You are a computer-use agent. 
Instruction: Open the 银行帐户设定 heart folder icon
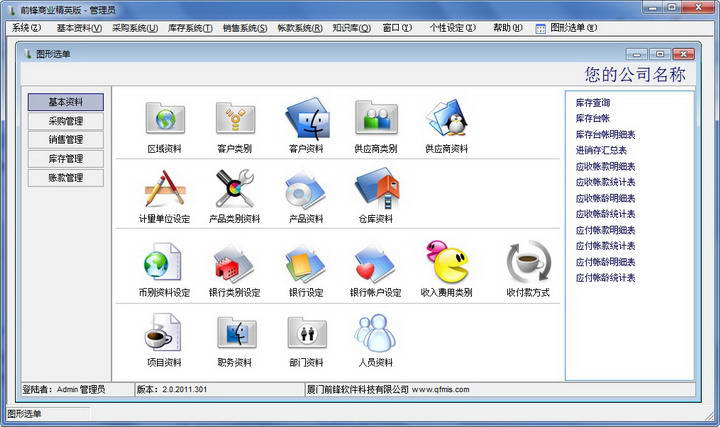tap(375, 264)
